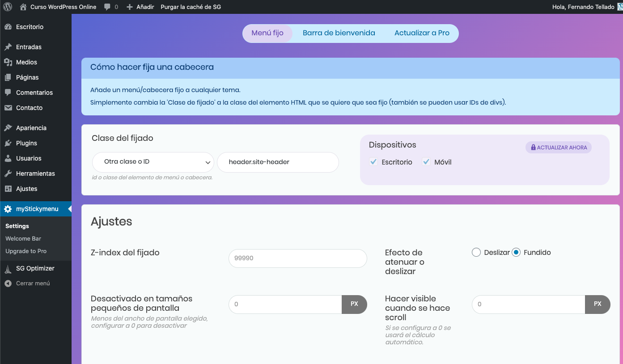Click the Escritorio dashboard icon
The height and width of the screenshot is (364, 623).
click(x=8, y=27)
